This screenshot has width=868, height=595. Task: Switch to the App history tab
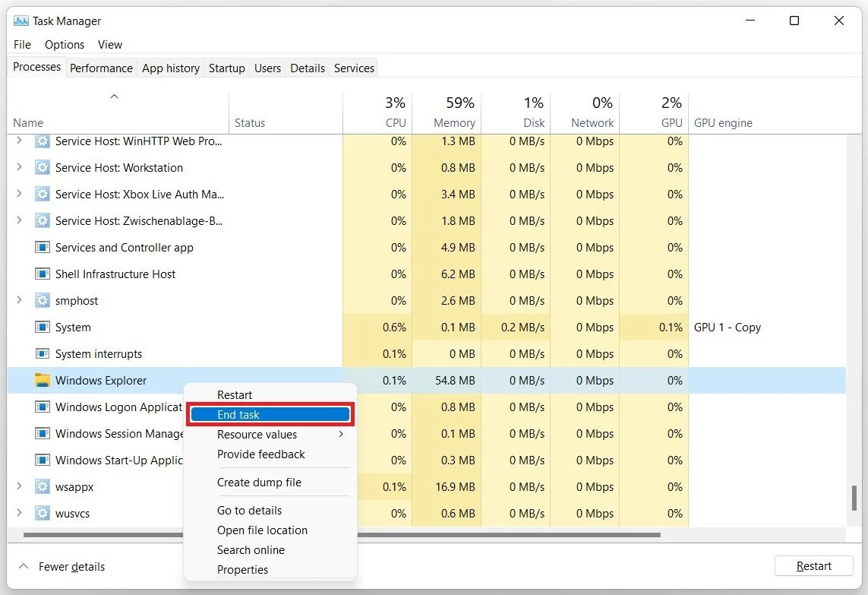pyautogui.click(x=171, y=68)
